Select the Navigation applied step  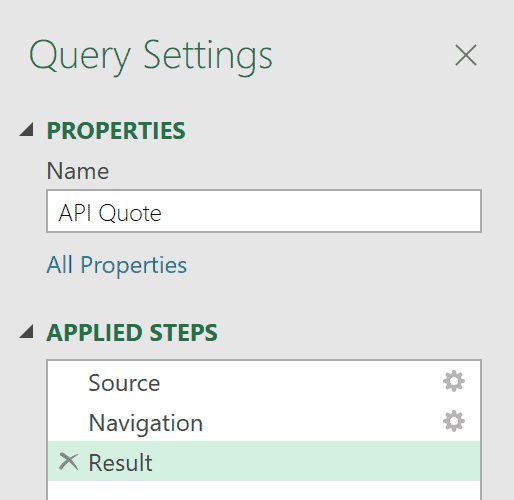pyautogui.click(x=264, y=422)
